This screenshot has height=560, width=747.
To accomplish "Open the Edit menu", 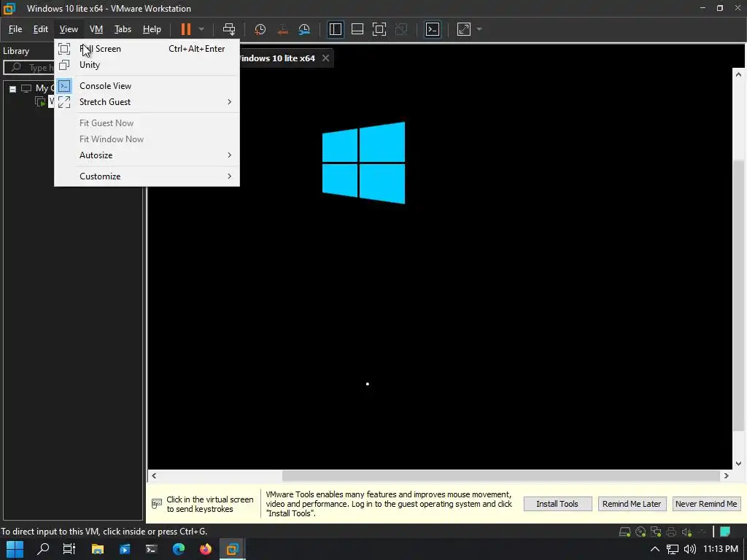I will click(x=41, y=29).
